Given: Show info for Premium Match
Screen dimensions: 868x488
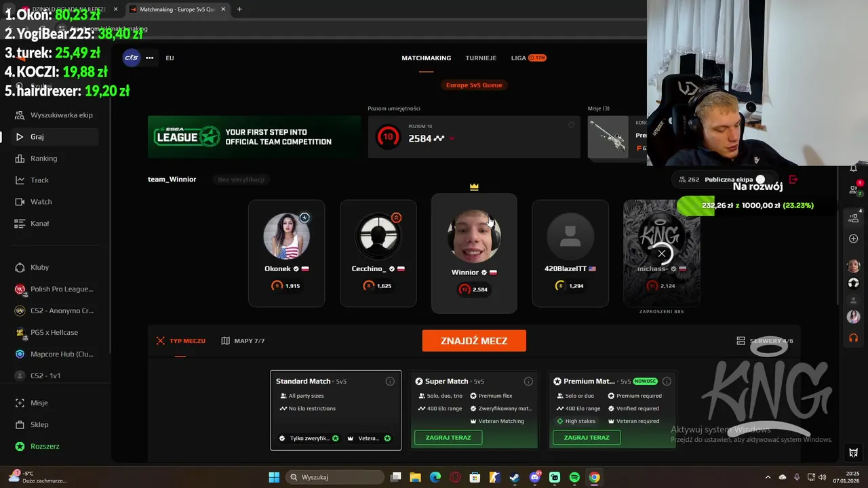Looking at the screenshot, I should click(x=667, y=382).
